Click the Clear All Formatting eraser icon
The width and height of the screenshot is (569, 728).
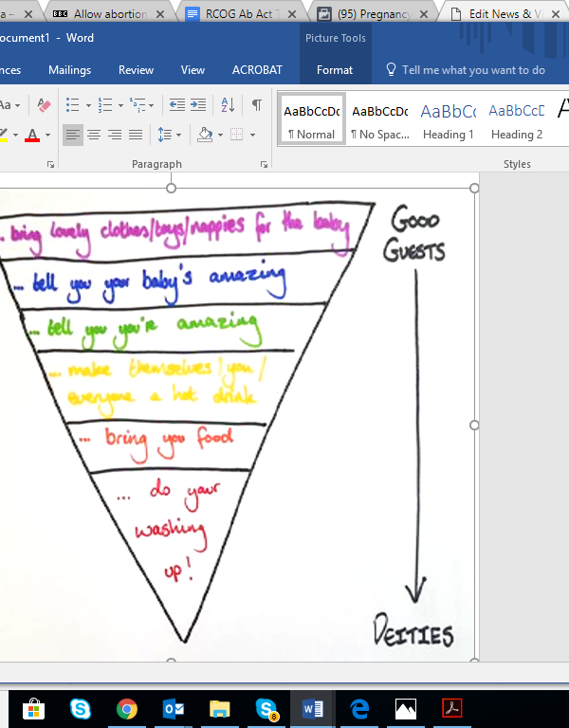click(45, 105)
